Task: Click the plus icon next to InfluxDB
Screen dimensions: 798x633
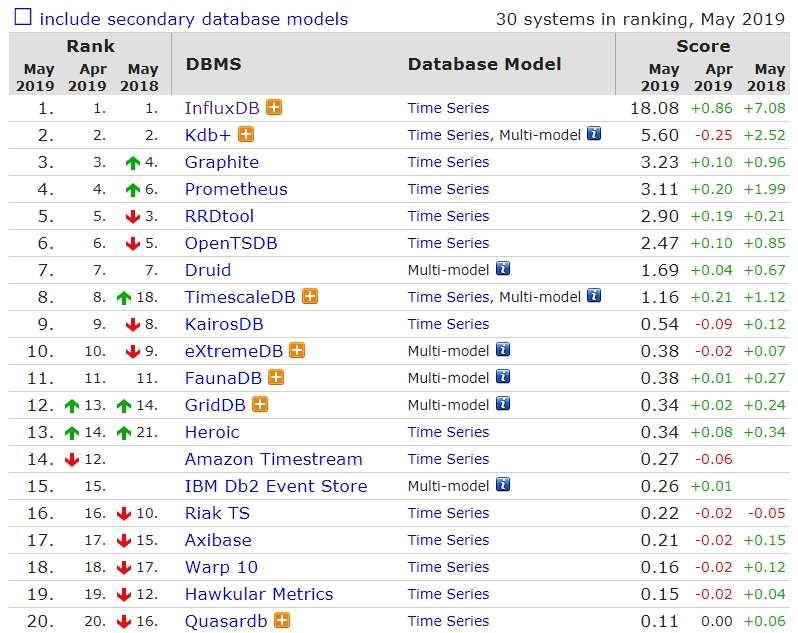Action: pos(274,108)
